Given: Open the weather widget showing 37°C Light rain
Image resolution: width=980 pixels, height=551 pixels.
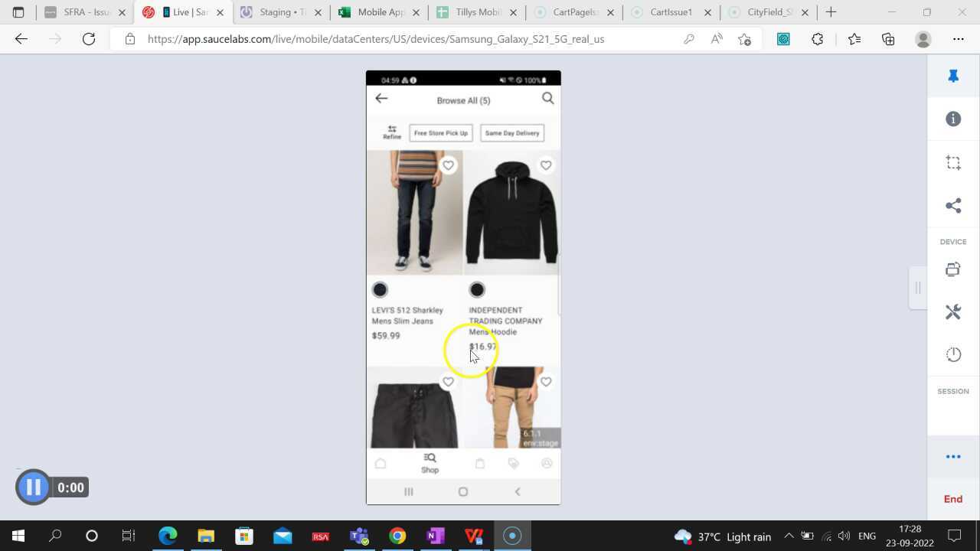Looking at the screenshot, I should (x=722, y=536).
